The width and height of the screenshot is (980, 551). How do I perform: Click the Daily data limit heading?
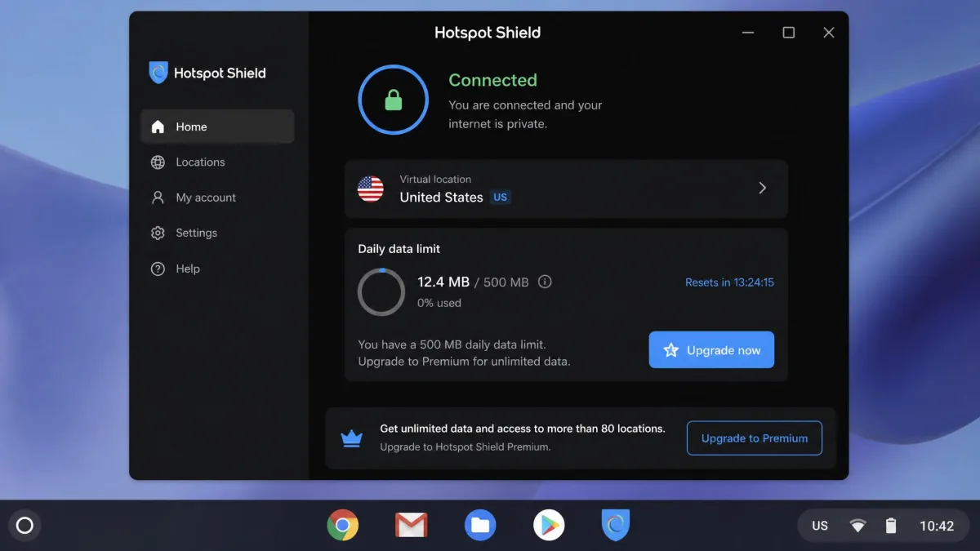click(399, 249)
